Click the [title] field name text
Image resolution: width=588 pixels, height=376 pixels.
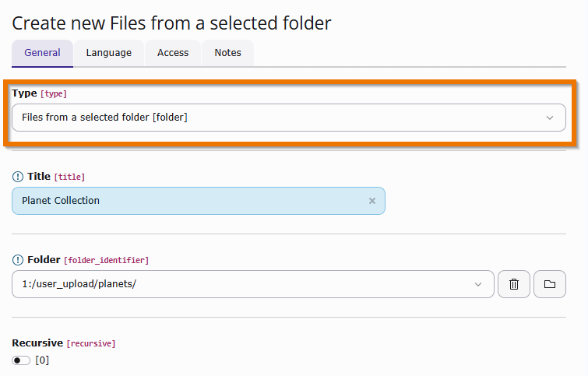pyautogui.click(x=69, y=177)
